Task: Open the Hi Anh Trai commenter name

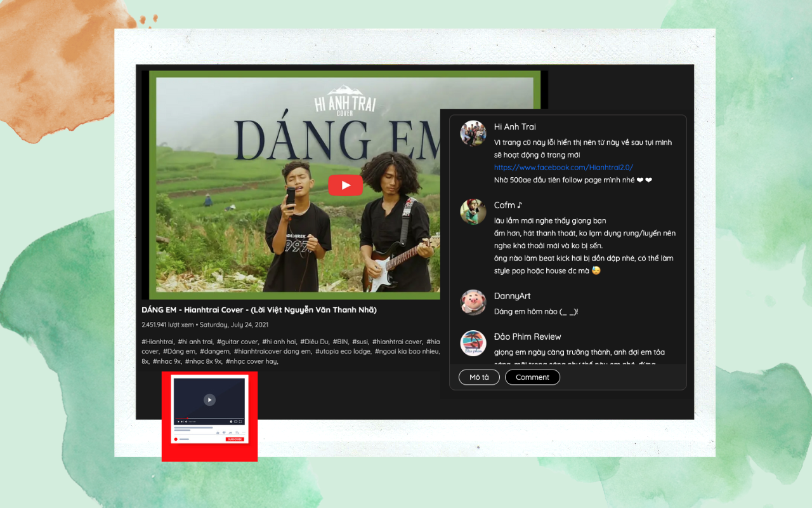Action: (x=514, y=127)
